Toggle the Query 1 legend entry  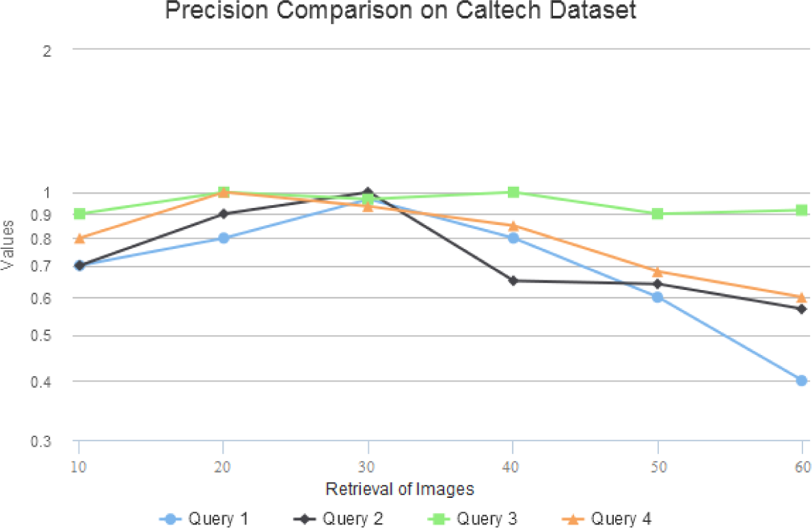[204, 518]
